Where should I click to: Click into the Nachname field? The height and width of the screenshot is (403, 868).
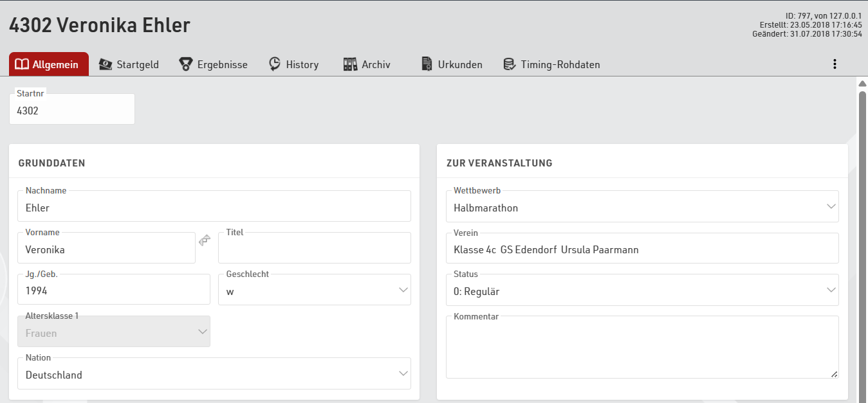214,208
